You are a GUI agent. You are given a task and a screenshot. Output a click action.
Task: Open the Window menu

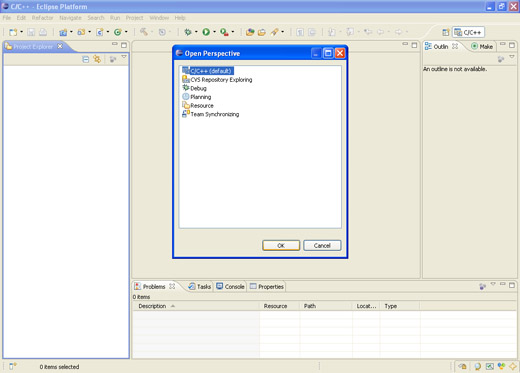point(159,18)
